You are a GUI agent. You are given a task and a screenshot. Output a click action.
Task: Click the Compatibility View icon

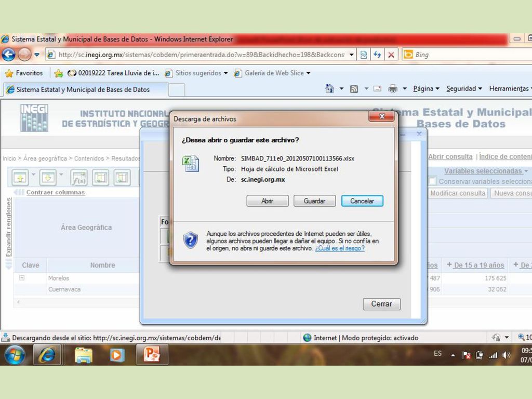click(363, 55)
